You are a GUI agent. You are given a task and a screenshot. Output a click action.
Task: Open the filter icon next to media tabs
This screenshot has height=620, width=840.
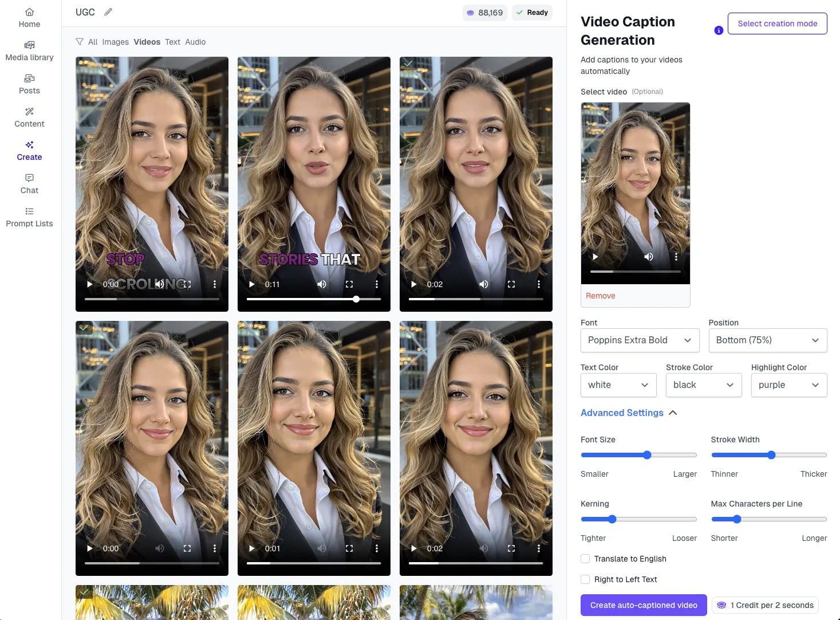point(80,41)
